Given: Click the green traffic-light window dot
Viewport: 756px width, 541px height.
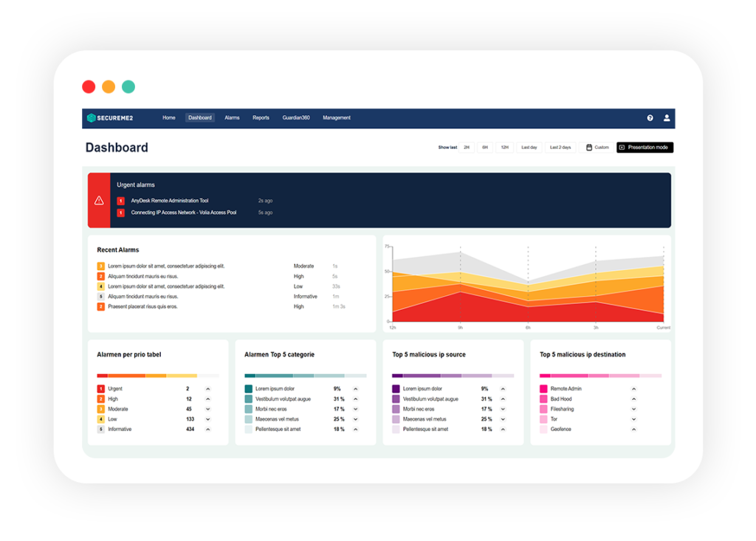Looking at the screenshot, I should pyautogui.click(x=128, y=87).
